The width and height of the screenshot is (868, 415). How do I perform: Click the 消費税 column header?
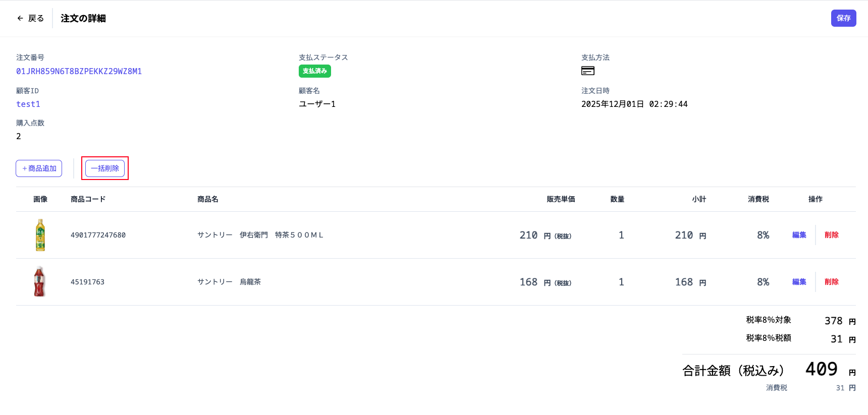click(758, 199)
